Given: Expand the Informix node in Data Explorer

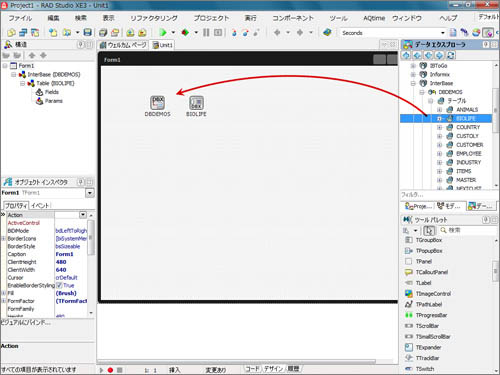Looking at the screenshot, I should 413,74.
